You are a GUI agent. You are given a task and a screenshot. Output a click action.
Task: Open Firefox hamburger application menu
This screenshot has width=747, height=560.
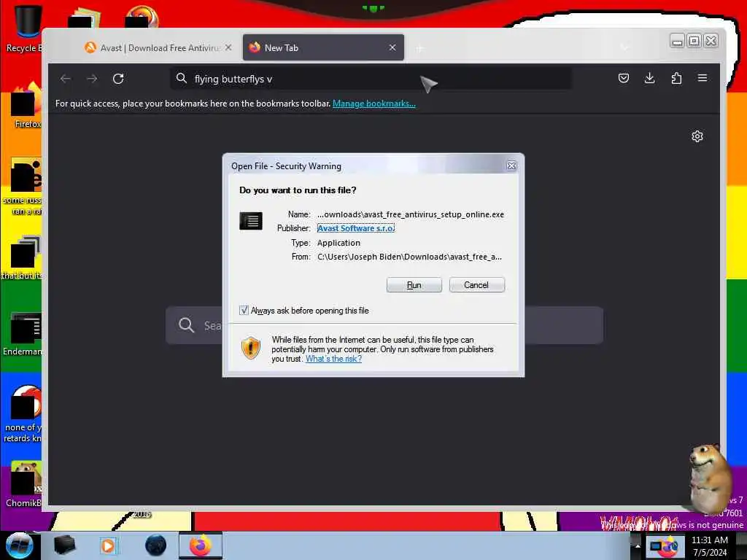(x=703, y=78)
